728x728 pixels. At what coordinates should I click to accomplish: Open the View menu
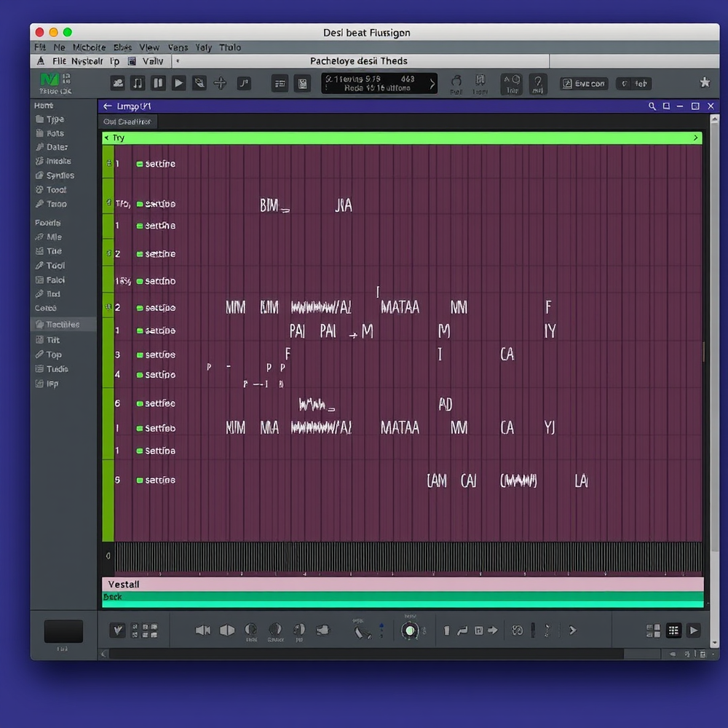tap(149, 47)
